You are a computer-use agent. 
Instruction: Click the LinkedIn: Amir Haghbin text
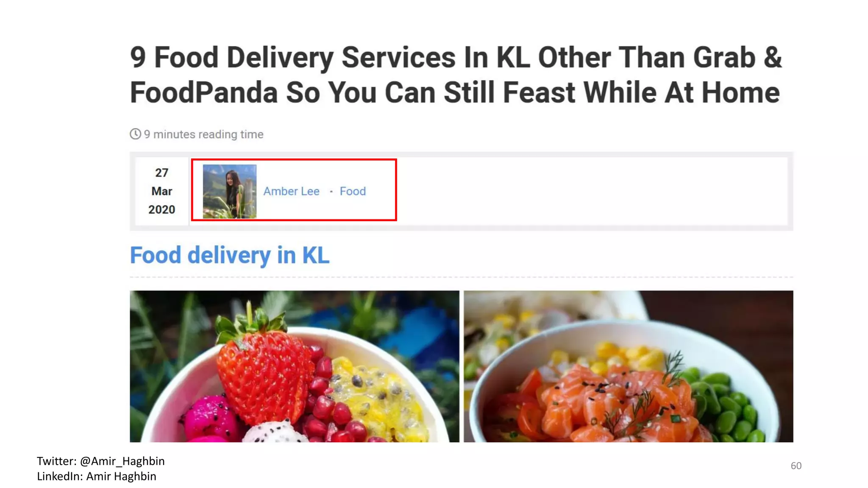point(97,476)
